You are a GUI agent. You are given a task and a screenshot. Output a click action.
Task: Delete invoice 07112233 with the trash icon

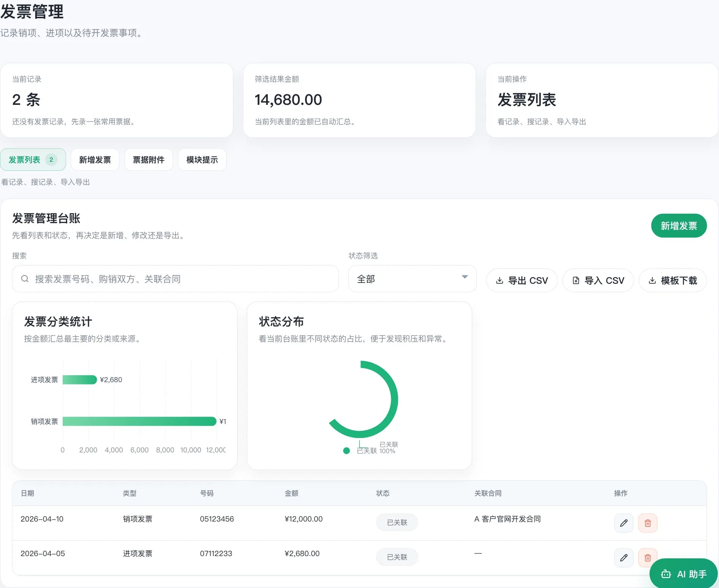[648, 558]
